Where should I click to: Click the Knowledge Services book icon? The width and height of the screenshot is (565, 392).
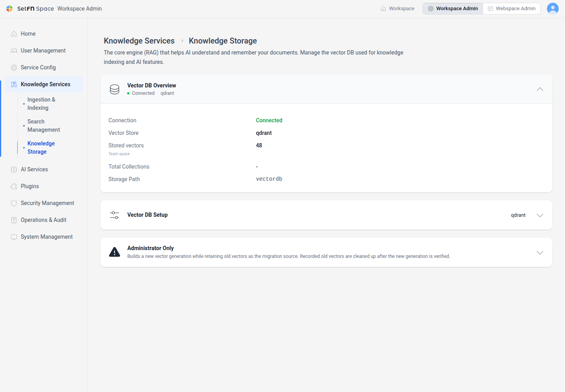[x=14, y=85]
